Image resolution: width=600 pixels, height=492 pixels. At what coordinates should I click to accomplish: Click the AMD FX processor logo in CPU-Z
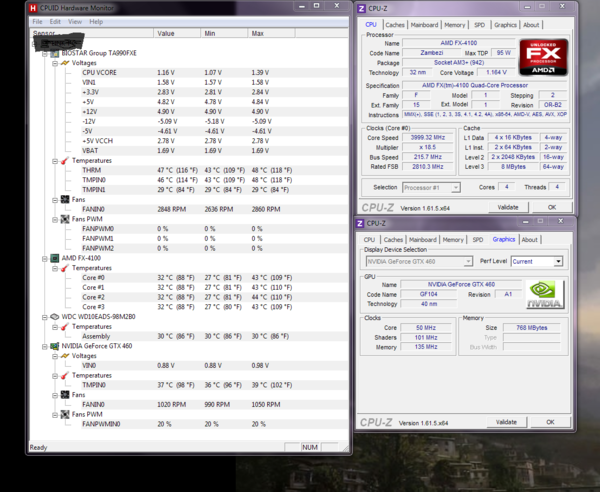click(543, 57)
